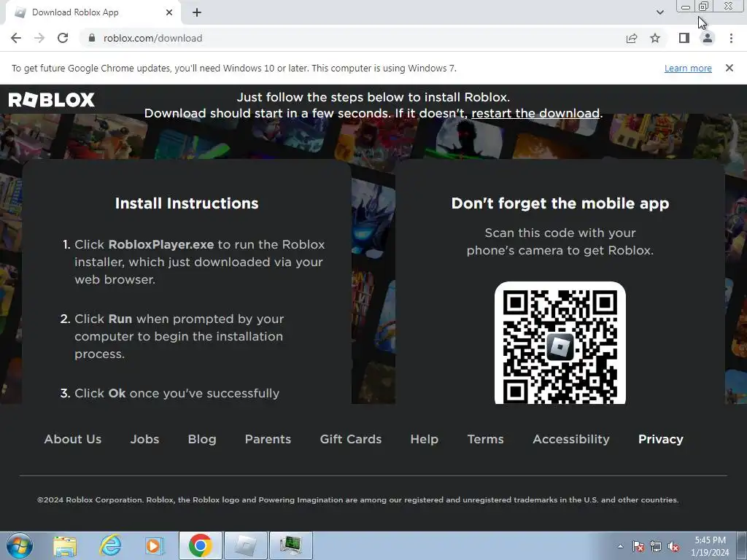The width and height of the screenshot is (747, 560).
Task: Select the Download Roblox App tab
Action: pos(93,12)
